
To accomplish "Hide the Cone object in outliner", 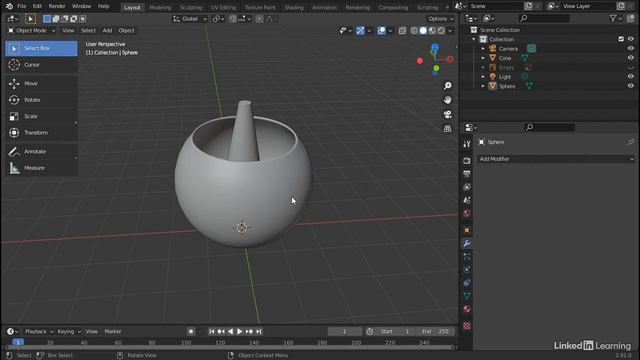I will click(x=631, y=58).
